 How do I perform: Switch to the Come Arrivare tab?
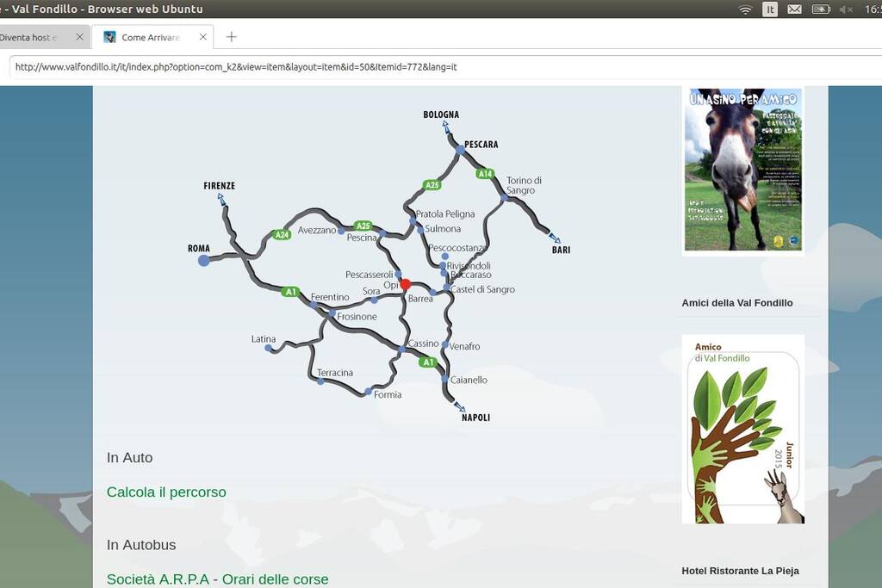click(152, 37)
